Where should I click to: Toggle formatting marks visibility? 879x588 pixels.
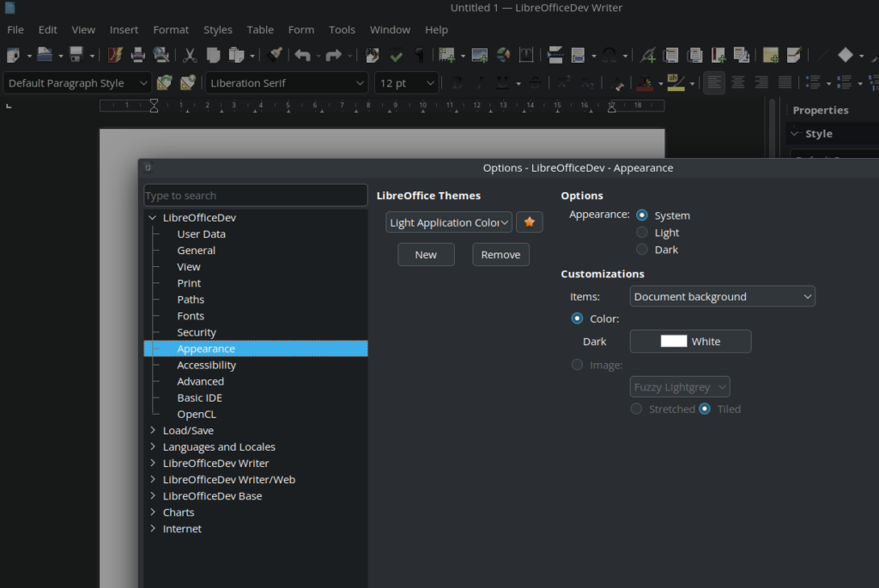[418, 54]
